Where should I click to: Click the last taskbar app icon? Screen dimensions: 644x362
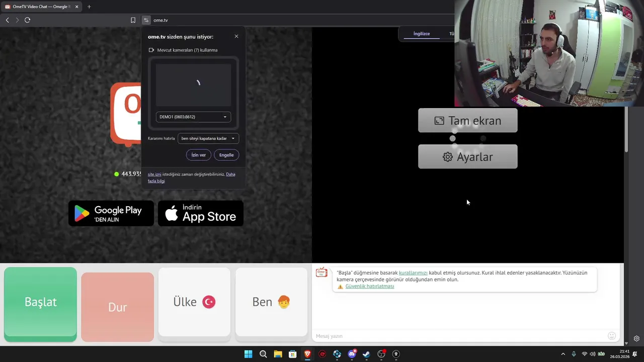point(396,354)
